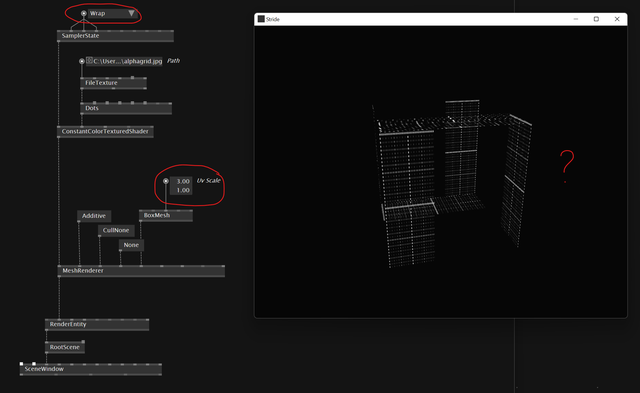Image resolution: width=640 pixels, height=393 pixels.
Task: Select the RenderEntity node
Action: pos(97,324)
